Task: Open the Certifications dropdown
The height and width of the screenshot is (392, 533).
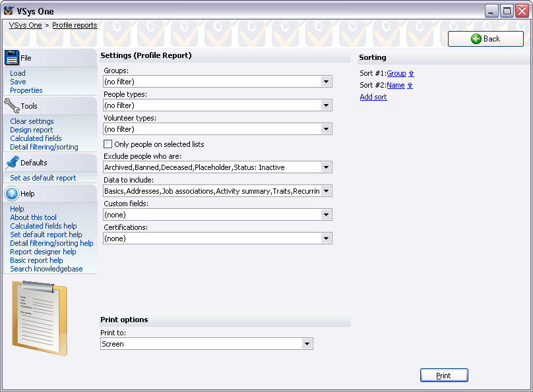Action: click(326, 238)
